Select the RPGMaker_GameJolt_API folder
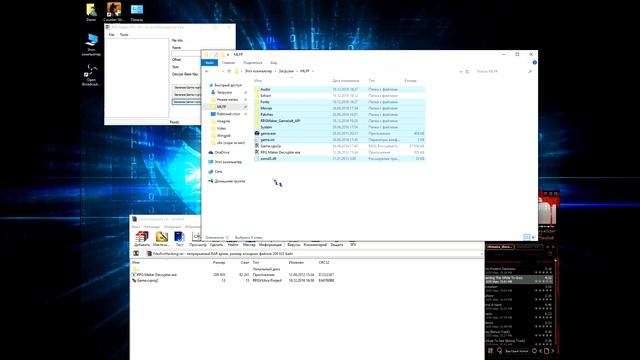The height and width of the screenshot is (360, 640). (339, 121)
